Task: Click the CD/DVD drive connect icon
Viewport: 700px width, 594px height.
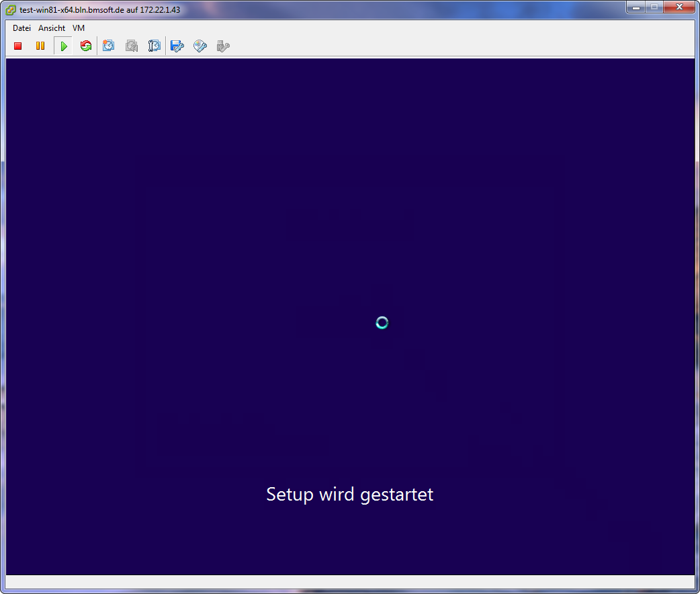Action: tap(200, 46)
